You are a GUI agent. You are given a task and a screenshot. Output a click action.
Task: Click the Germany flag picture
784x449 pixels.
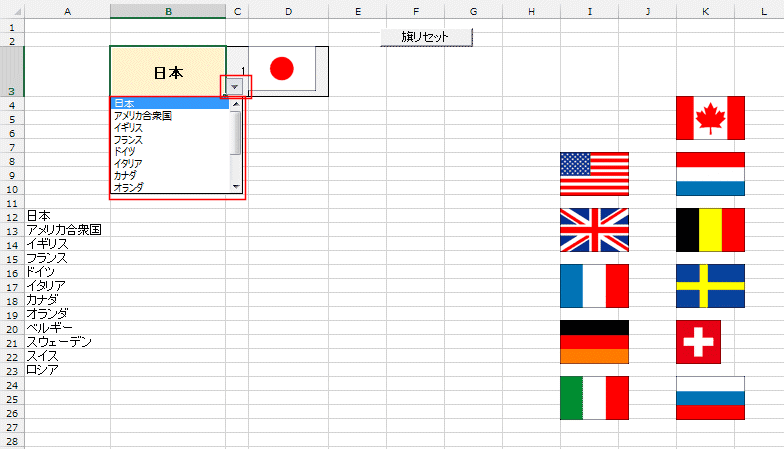[594, 342]
